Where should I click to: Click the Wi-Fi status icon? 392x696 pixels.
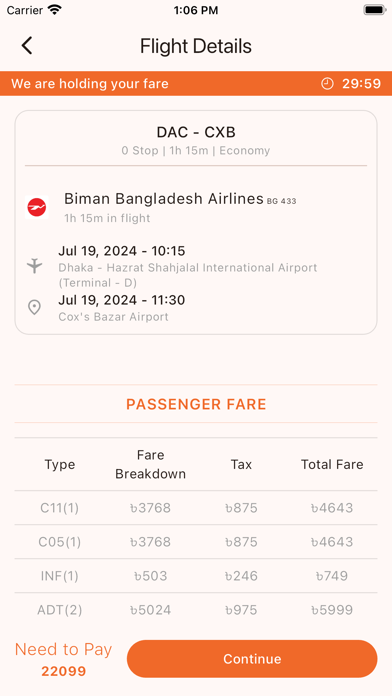click(x=55, y=10)
